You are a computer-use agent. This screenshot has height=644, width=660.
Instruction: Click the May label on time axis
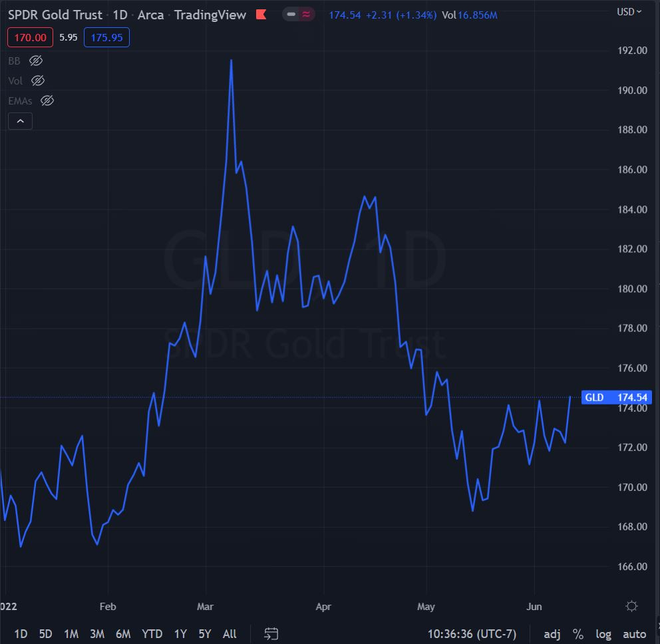(x=426, y=607)
